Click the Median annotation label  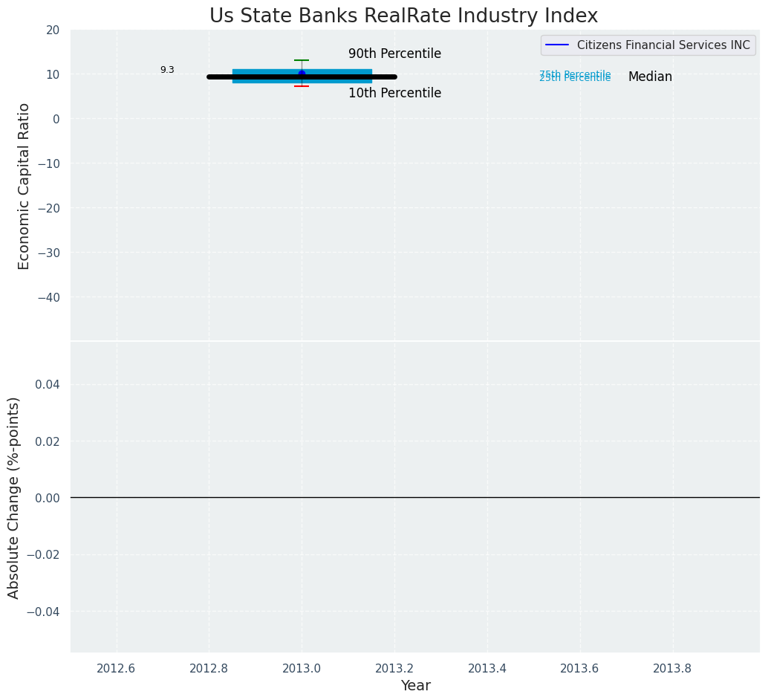tap(650, 77)
